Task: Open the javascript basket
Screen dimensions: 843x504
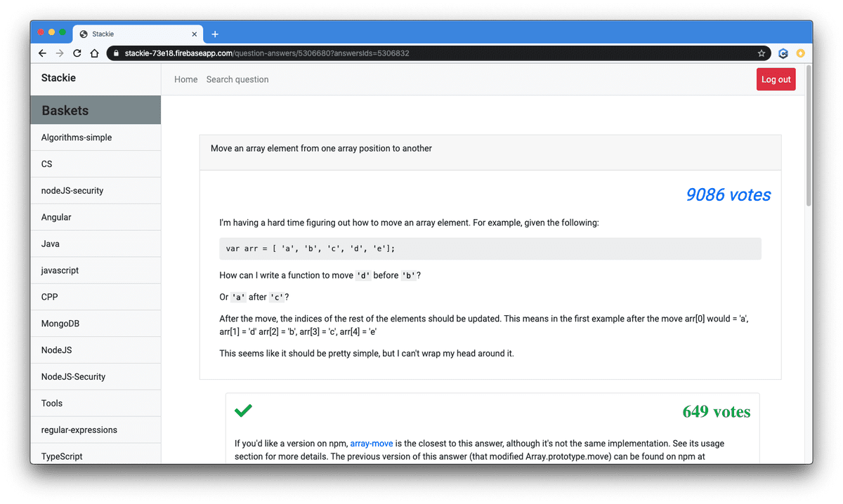Action: (60, 270)
